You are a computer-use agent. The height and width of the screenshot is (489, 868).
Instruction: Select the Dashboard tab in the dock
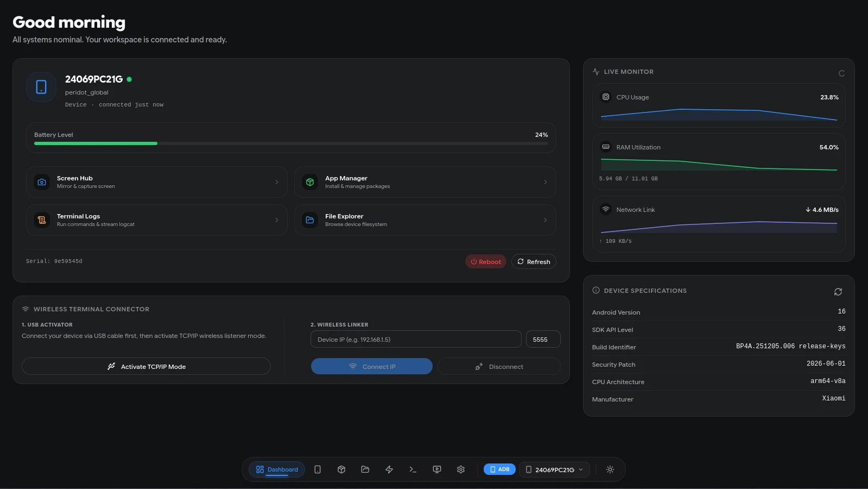277,469
